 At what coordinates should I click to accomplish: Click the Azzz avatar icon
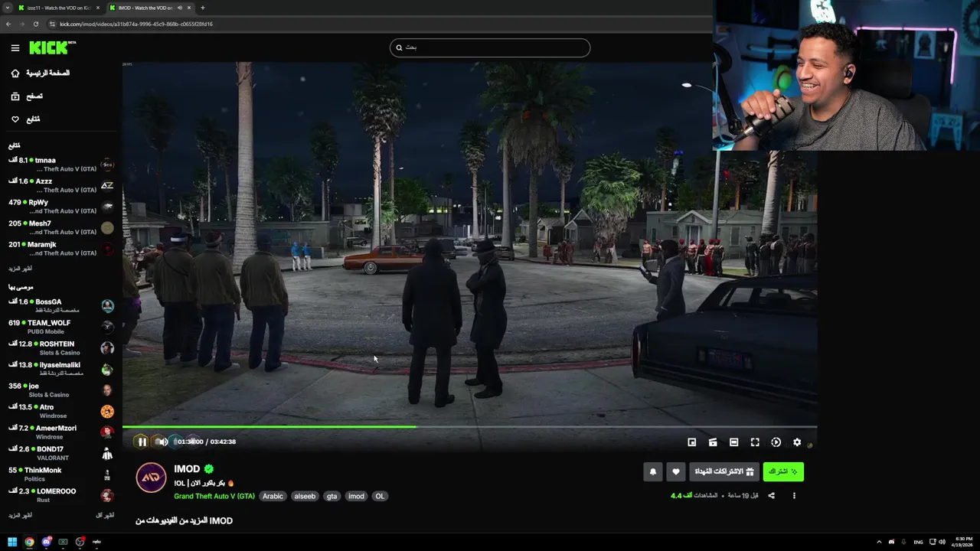pyautogui.click(x=107, y=185)
